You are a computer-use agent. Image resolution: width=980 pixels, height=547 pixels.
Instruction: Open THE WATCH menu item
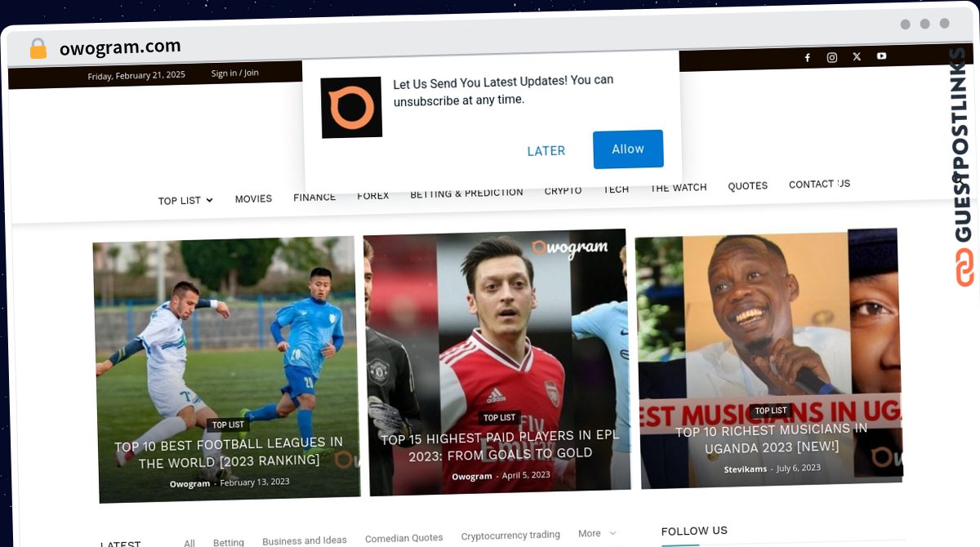tap(679, 188)
